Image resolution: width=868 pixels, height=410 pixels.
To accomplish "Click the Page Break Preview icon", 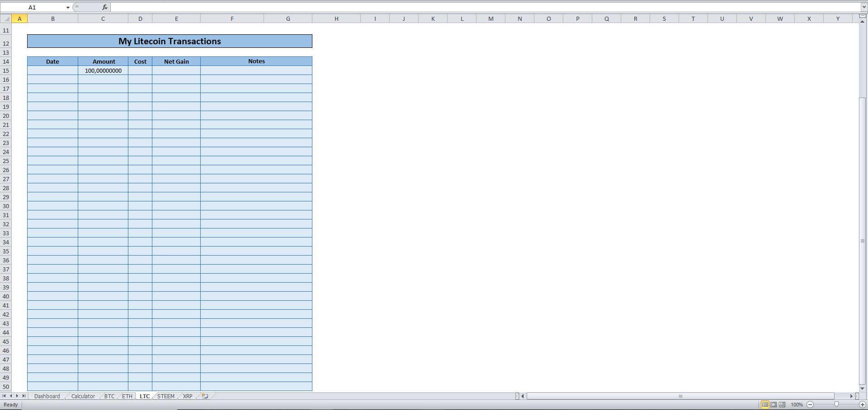I will point(781,405).
